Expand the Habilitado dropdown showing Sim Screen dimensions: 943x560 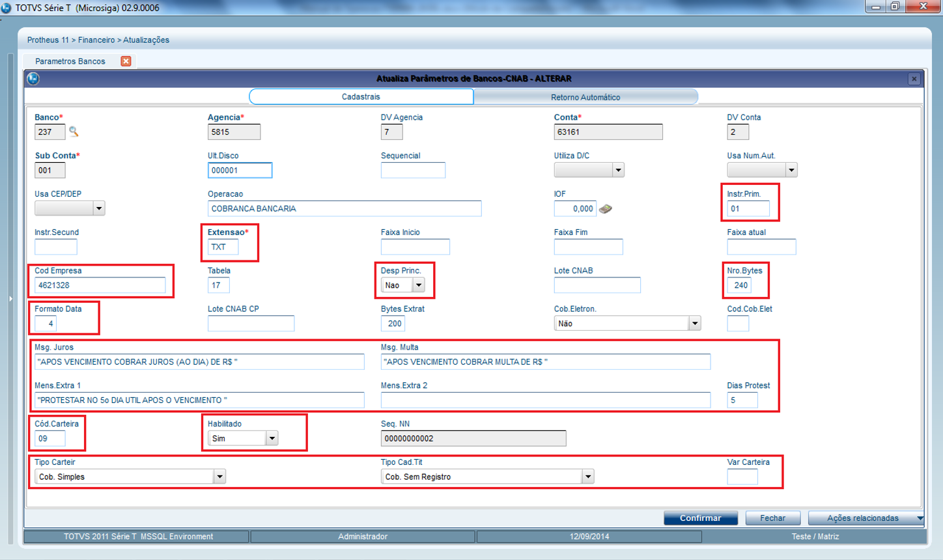[x=272, y=439]
